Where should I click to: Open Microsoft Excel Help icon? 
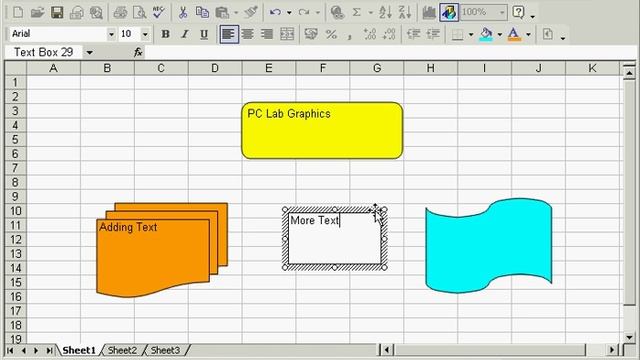(x=519, y=13)
